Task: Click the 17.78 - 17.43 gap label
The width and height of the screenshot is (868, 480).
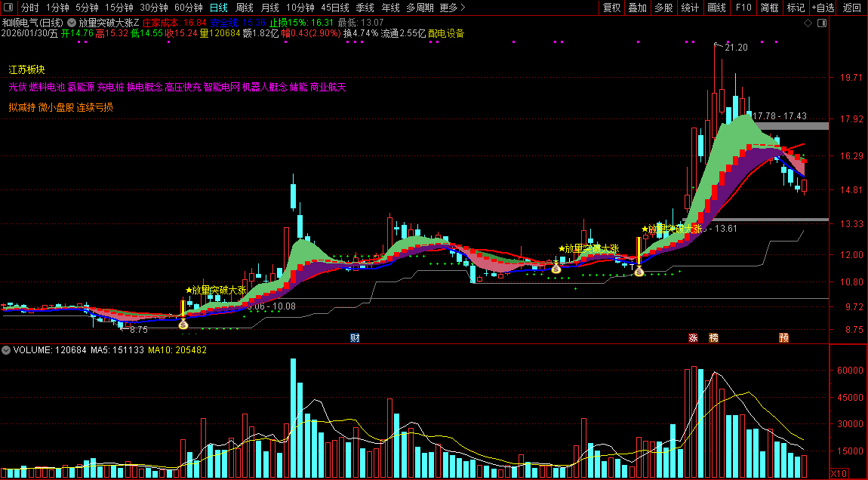Action: pyautogui.click(x=780, y=116)
